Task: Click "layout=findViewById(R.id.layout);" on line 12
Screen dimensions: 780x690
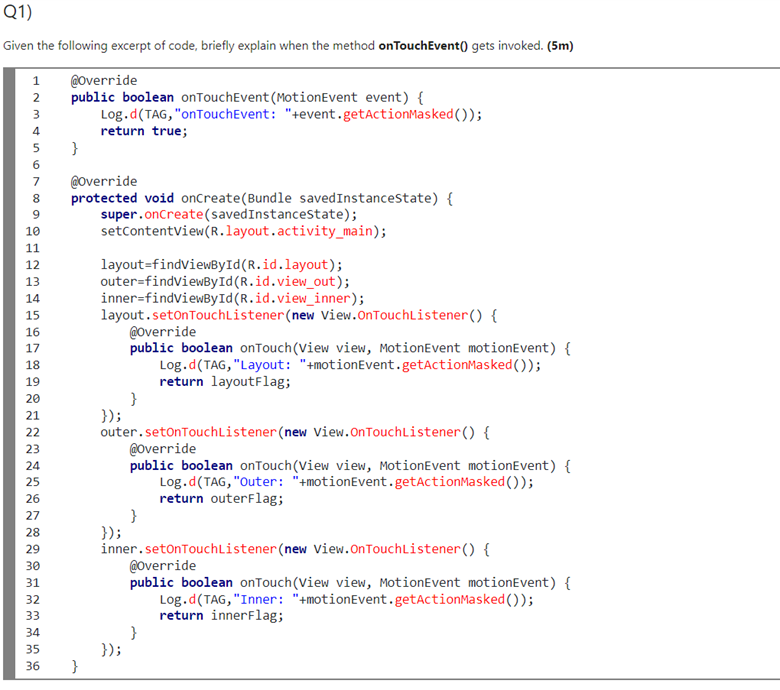Action: pyautogui.click(x=221, y=265)
